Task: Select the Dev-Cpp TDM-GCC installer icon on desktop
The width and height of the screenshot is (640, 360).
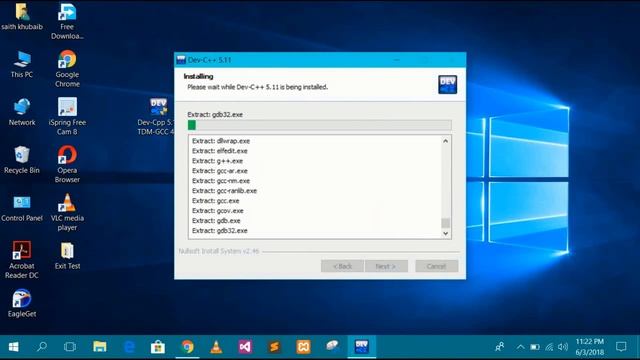Action: pos(156,116)
